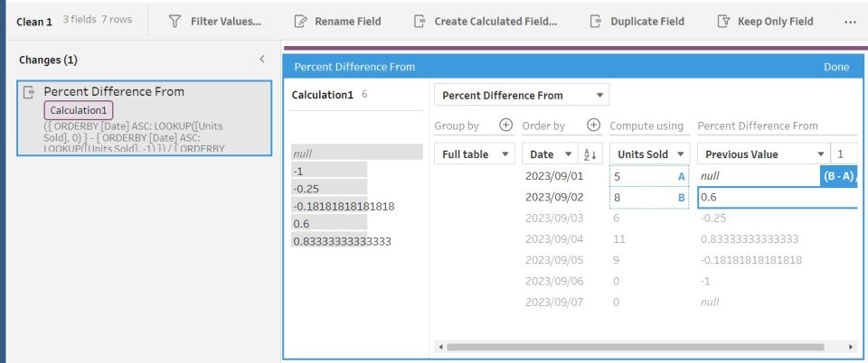Viewport: 868px width, 363px height.
Task: Click Keep Only Field toolbar button
Action: [766, 22]
